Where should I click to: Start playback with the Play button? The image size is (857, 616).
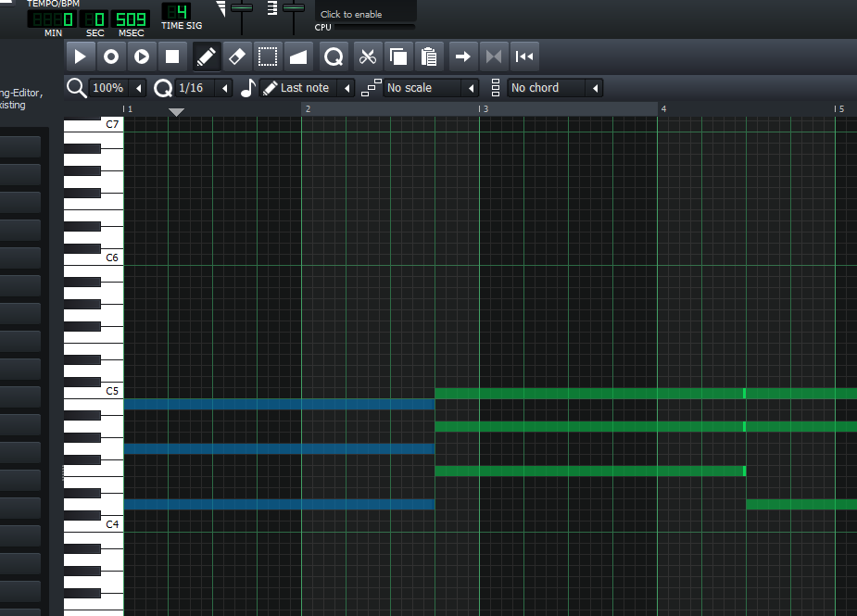[x=80, y=57]
